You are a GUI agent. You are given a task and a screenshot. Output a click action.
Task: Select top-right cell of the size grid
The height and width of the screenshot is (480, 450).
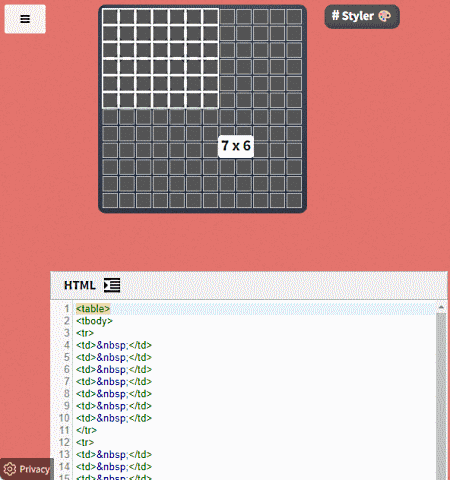[294, 16]
